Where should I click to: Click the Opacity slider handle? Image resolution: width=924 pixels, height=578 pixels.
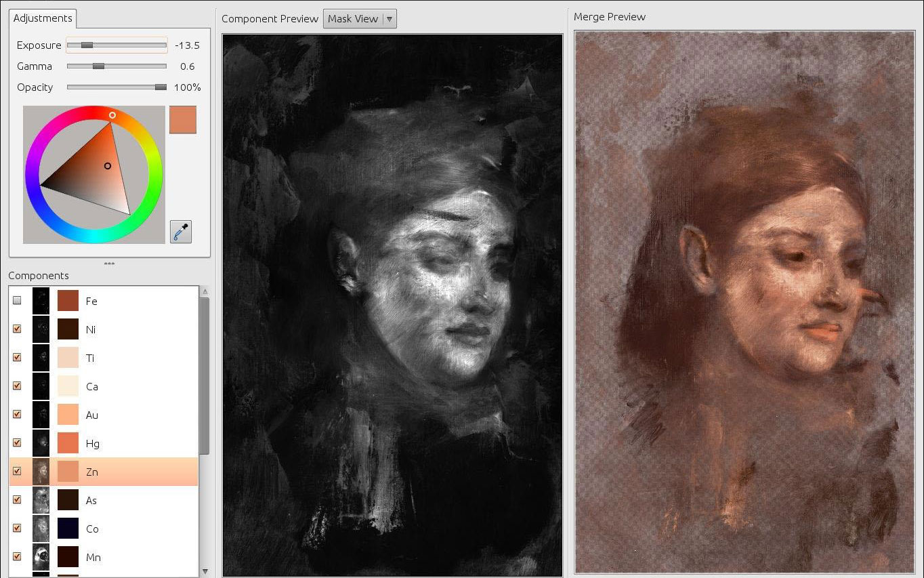[x=161, y=87]
